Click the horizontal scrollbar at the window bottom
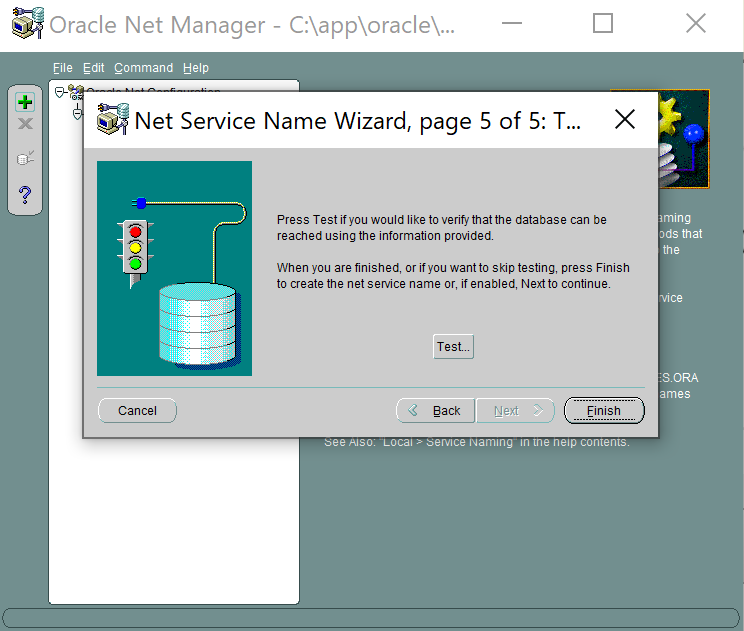This screenshot has width=744, height=631. (371, 618)
